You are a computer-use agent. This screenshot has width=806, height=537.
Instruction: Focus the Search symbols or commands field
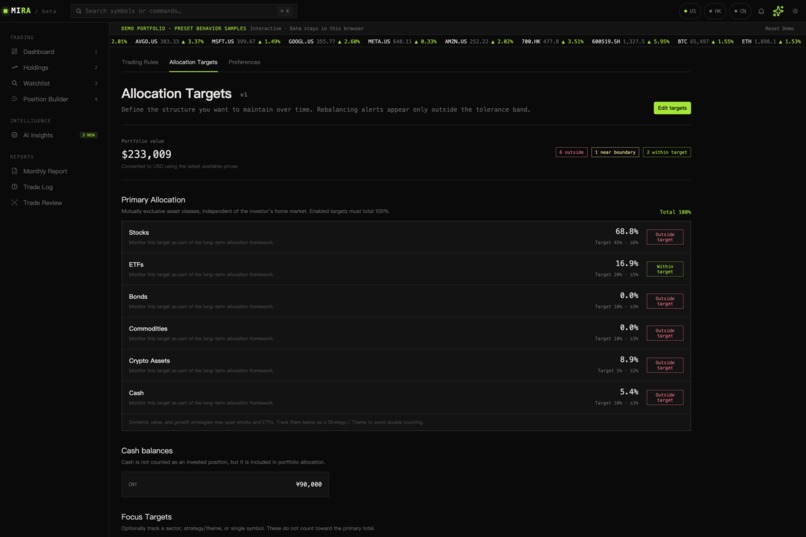184,11
